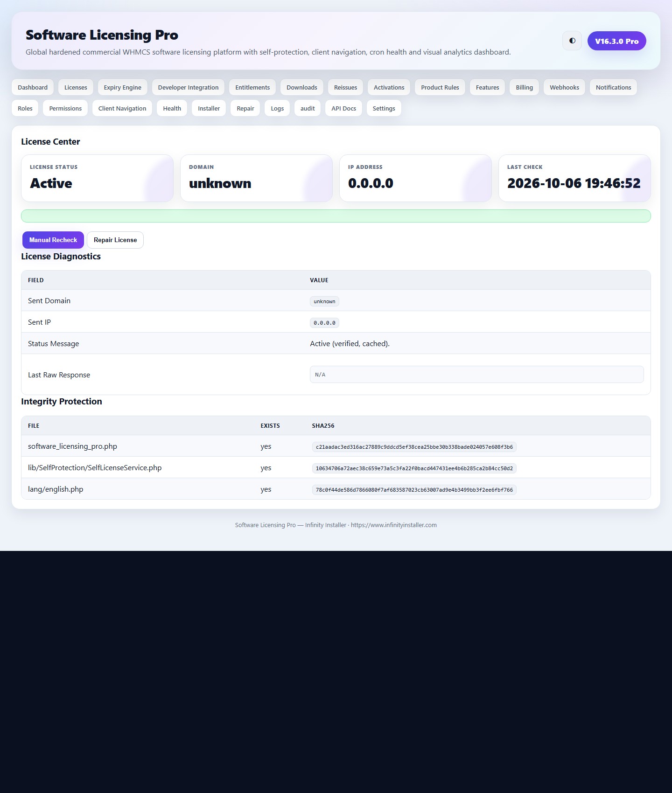The width and height of the screenshot is (672, 793).
Task: Open the Notifications tab
Action: [x=614, y=87]
